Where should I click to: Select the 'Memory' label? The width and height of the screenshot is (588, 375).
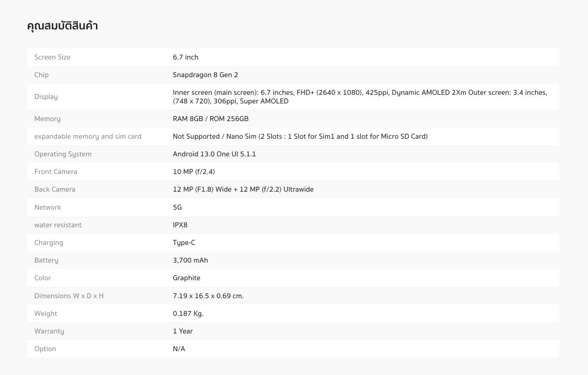[x=47, y=119]
